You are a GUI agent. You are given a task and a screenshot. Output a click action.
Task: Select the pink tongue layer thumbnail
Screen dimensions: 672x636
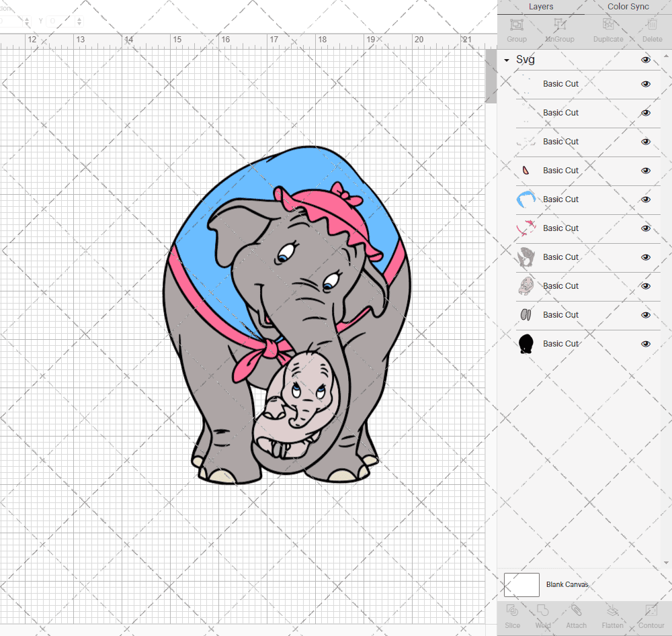point(526,171)
